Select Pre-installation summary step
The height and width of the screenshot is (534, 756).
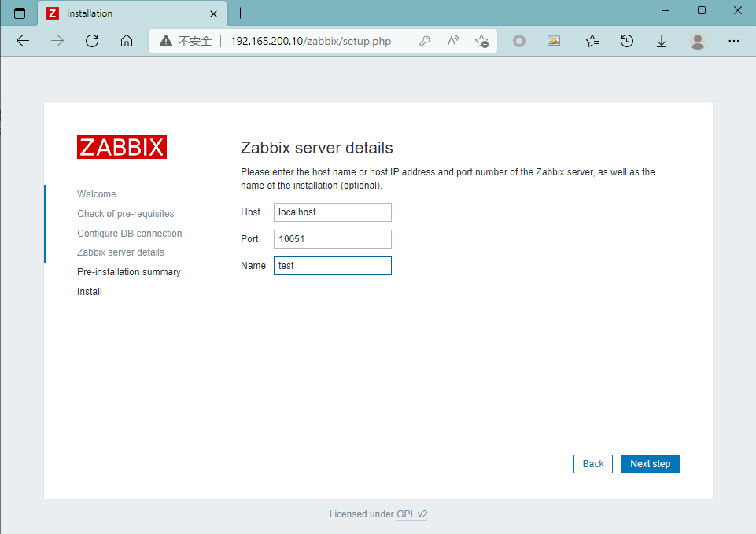[x=129, y=272]
